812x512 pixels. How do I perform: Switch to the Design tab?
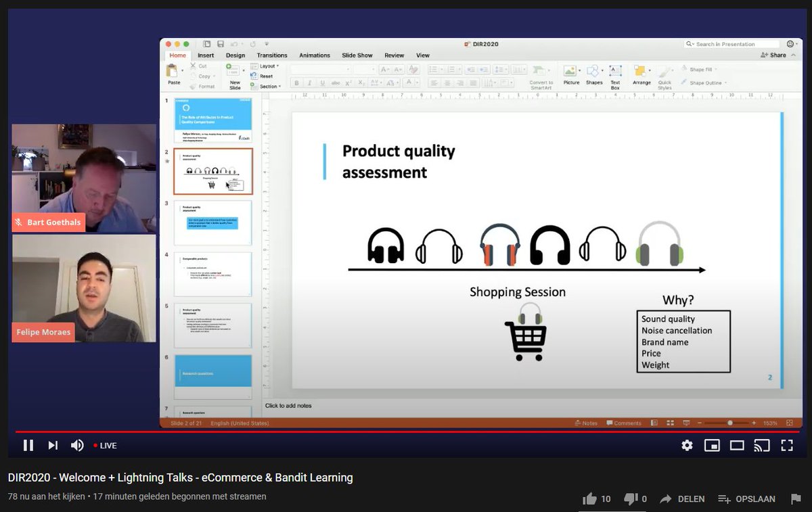[235, 55]
